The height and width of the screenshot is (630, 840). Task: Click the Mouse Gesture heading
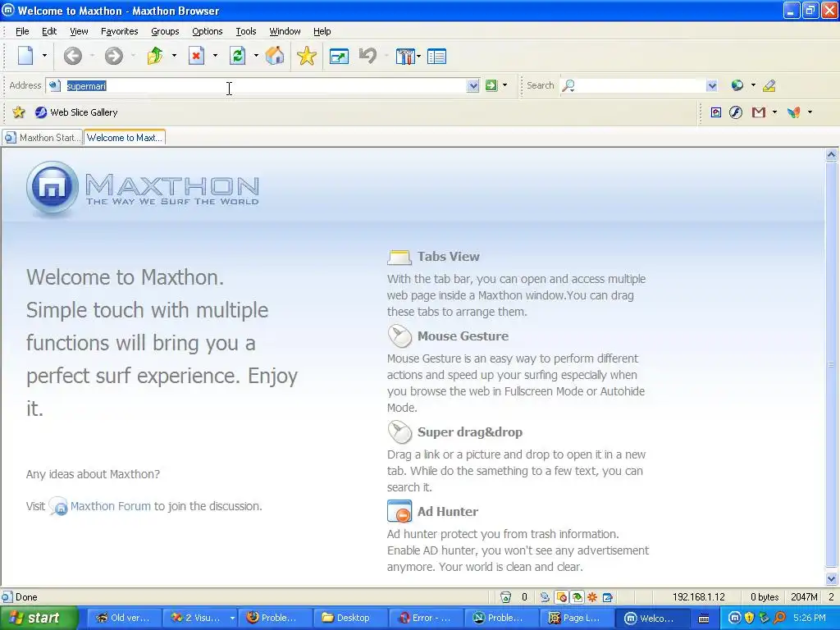(x=463, y=336)
